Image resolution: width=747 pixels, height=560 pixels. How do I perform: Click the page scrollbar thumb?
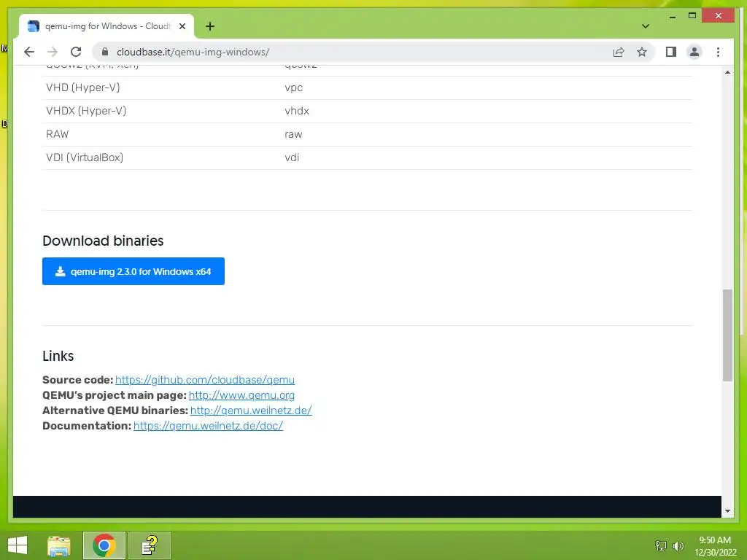click(x=727, y=335)
